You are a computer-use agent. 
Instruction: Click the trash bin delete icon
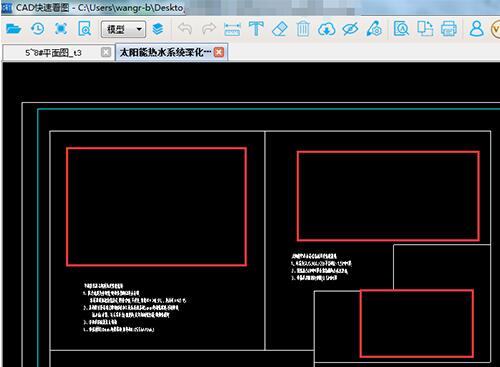(x=303, y=29)
